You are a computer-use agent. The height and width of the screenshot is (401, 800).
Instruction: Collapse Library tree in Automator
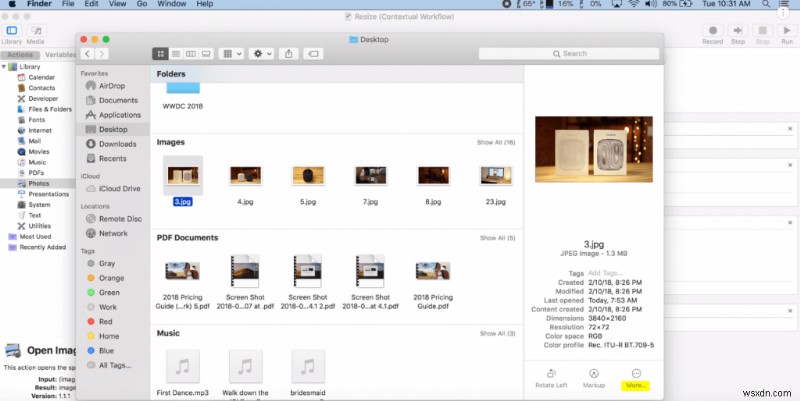click(4, 67)
